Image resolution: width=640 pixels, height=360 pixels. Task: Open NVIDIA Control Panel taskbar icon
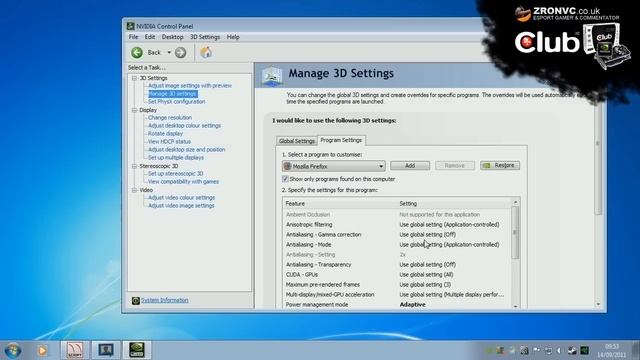click(137, 350)
